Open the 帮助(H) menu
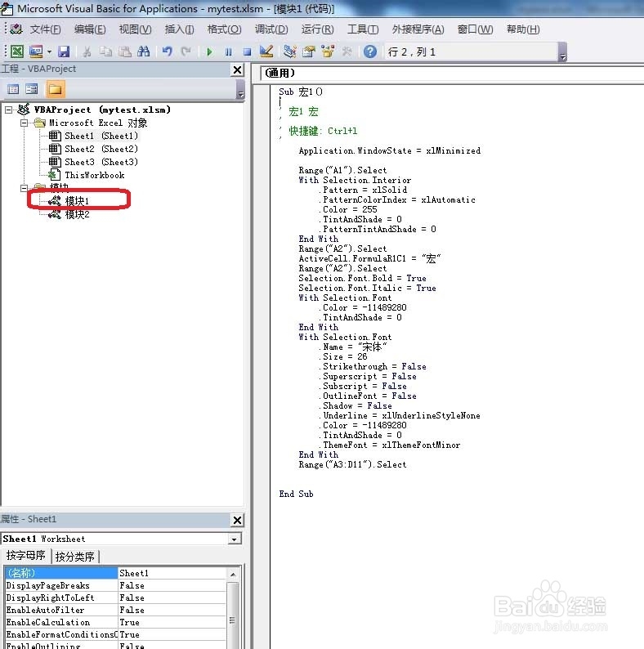The image size is (644, 649). tap(523, 29)
